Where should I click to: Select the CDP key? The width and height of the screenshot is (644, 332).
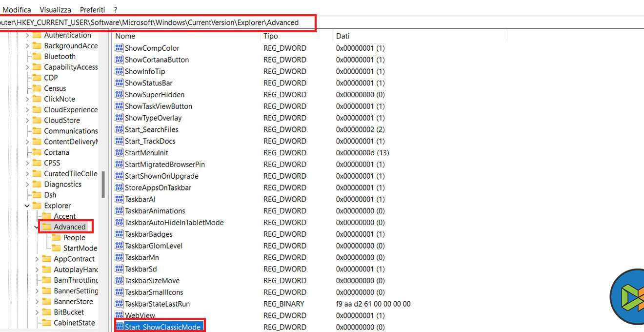[51, 78]
